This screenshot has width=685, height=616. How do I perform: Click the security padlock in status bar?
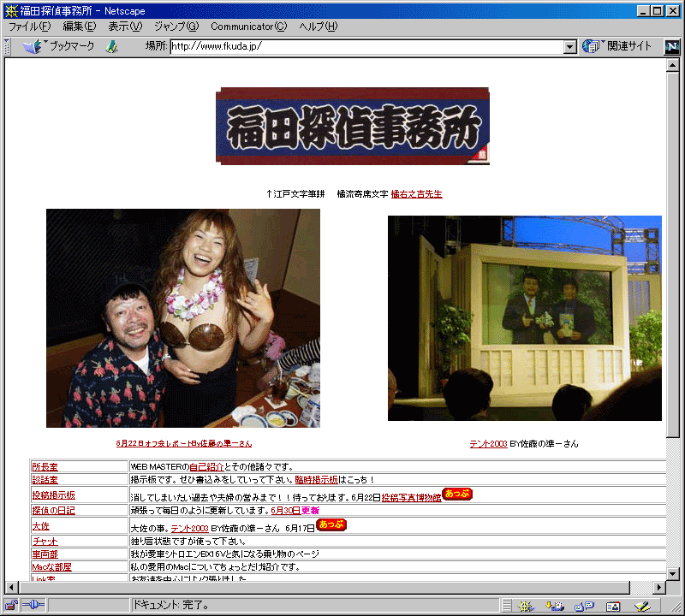11,605
